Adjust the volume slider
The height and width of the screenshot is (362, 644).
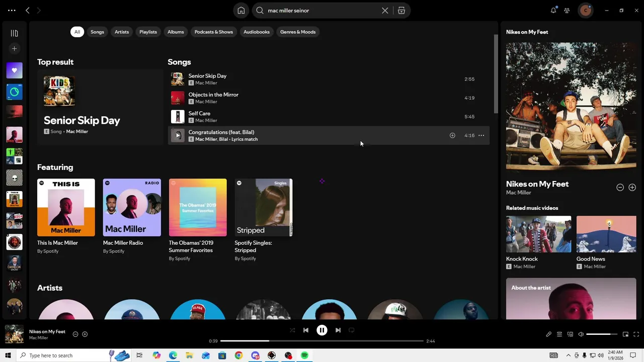tap(602, 334)
